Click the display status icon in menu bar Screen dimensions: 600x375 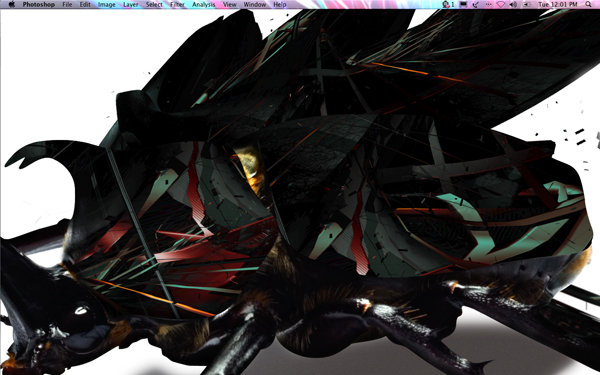(x=463, y=4)
